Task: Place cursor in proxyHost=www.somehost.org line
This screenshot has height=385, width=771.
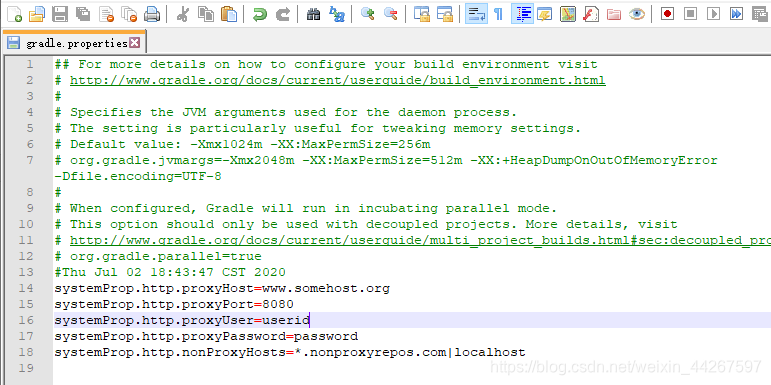Action: pos(222,289)
